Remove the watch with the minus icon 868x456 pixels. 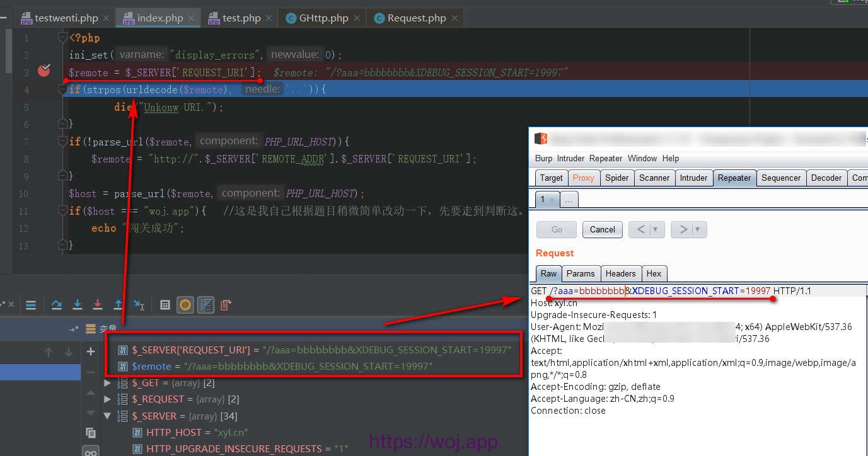pos(91,372)
